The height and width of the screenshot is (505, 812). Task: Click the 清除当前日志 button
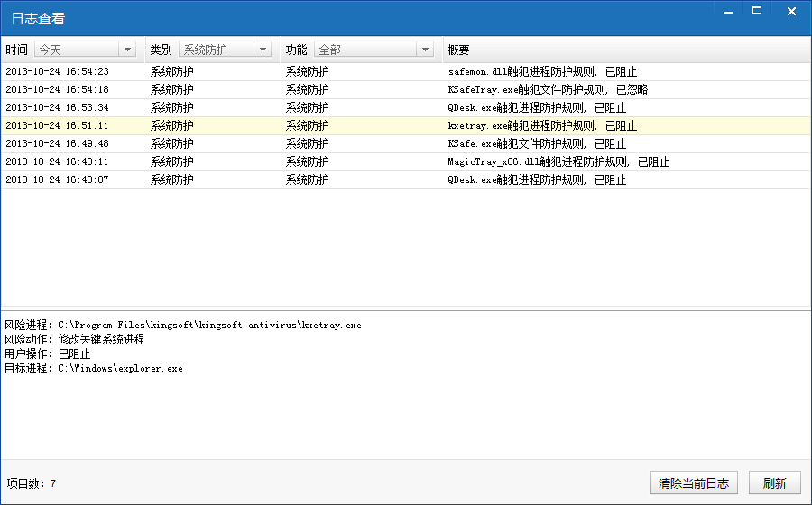tap(693, 483)
